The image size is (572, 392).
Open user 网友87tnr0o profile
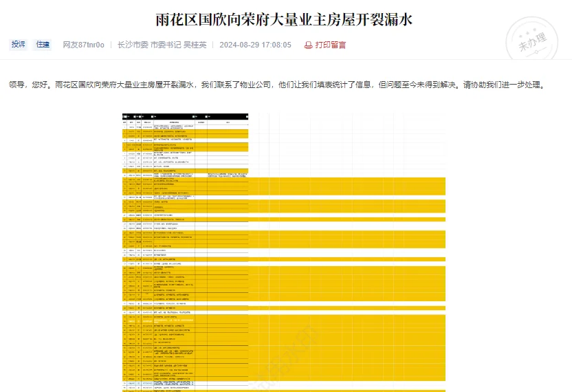coord(84,45)
